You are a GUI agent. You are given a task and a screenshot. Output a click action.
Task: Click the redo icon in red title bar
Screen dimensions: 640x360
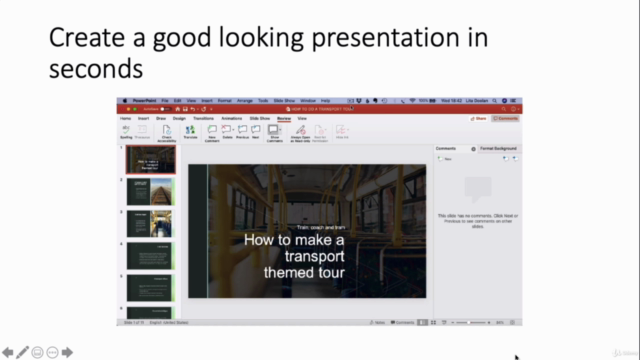click(x=204, y=109)
